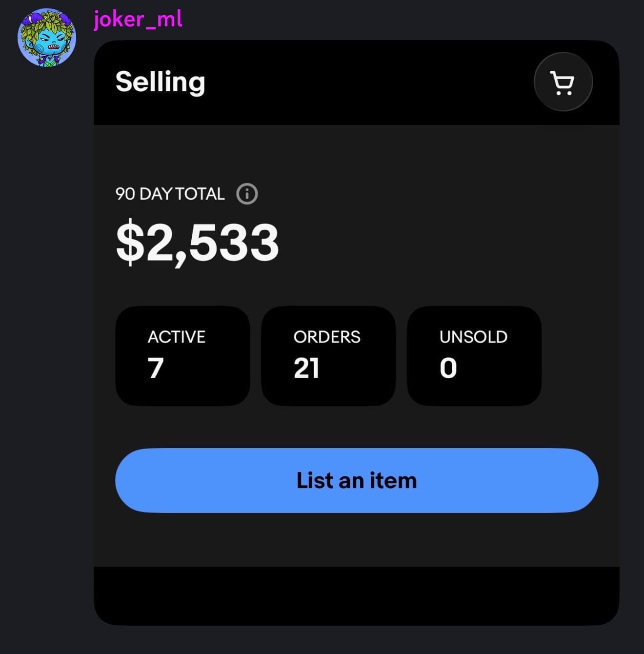Screen dimensions: 644x654
Task: Open the shopping cart icon
Action: pos(563,82)
